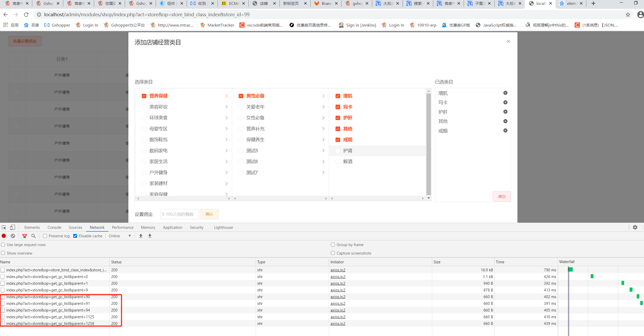This screenshot has width=644, height=336.
Task: Open the Application tab in DevTools
Action: (172, 227)
